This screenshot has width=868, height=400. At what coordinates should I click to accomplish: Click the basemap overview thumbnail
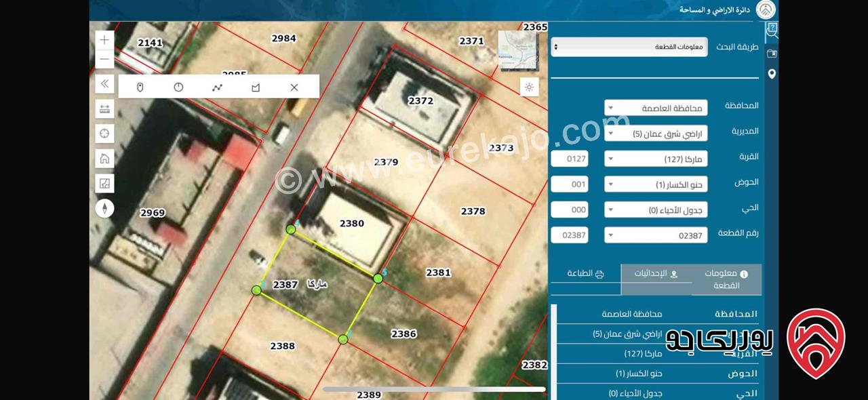(518, 50)
